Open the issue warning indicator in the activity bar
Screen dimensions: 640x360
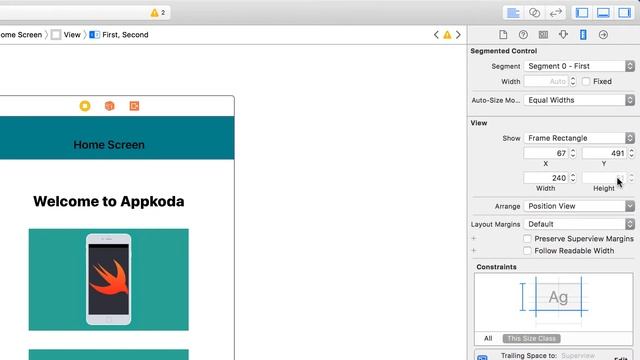(158, 13)
